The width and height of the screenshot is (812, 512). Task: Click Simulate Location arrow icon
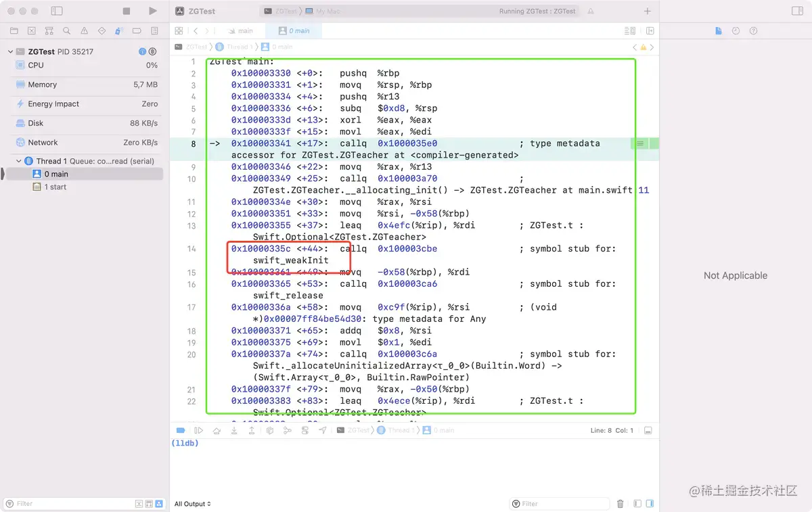coord(323,430)
